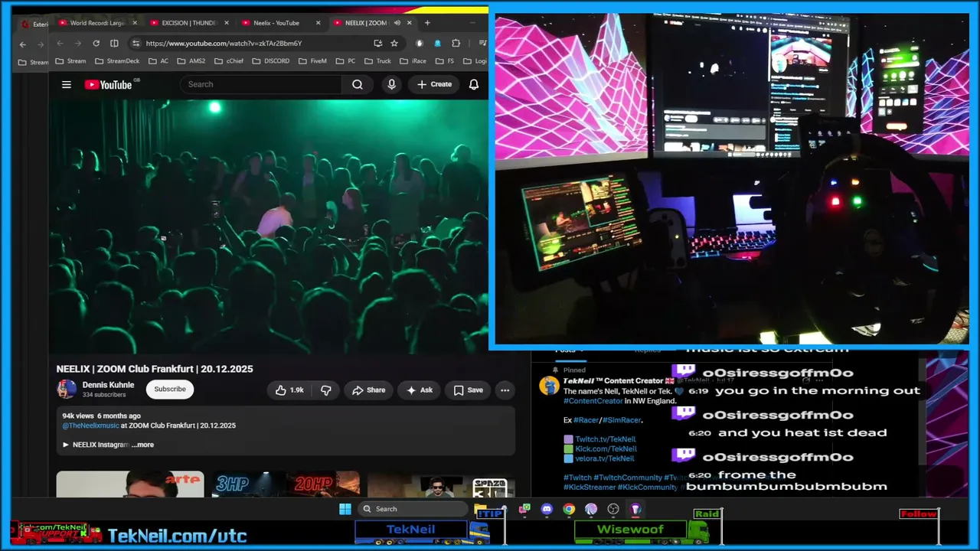Image resolution: width=980 pixels, height=551 pixels.
Task: View site information beside the address
Action: (136, 44)
